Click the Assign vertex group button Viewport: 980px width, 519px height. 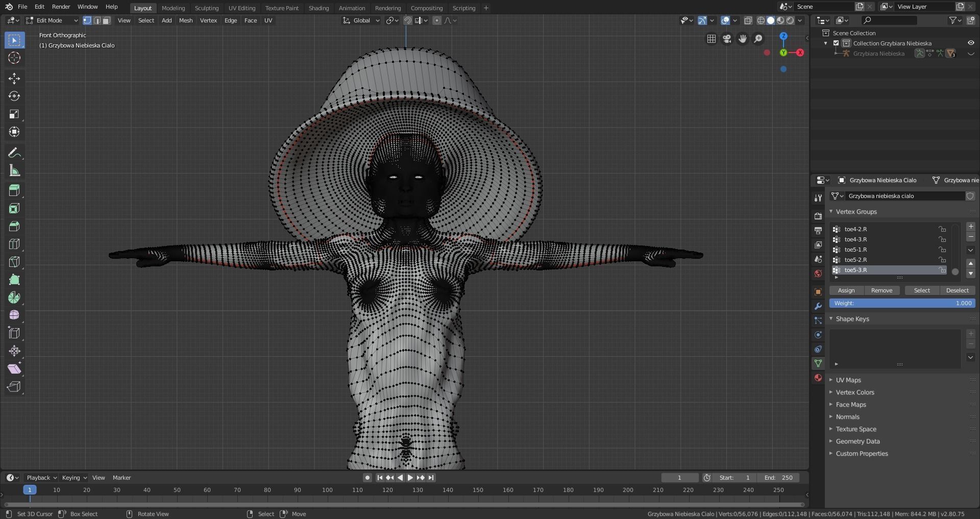click(x=846, y=290)
